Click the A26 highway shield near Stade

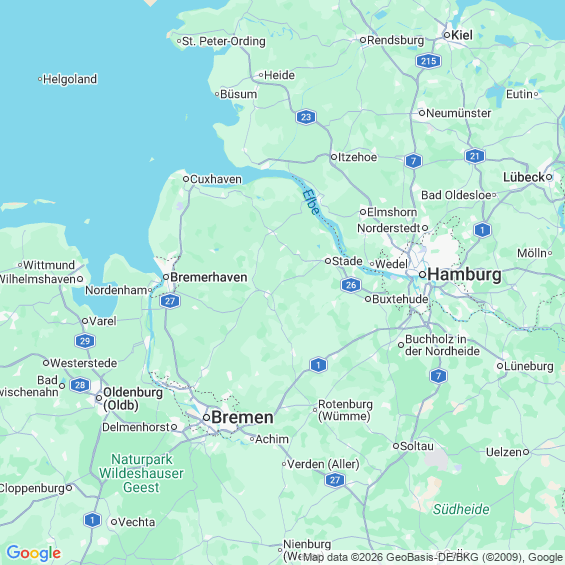(351, 285)
